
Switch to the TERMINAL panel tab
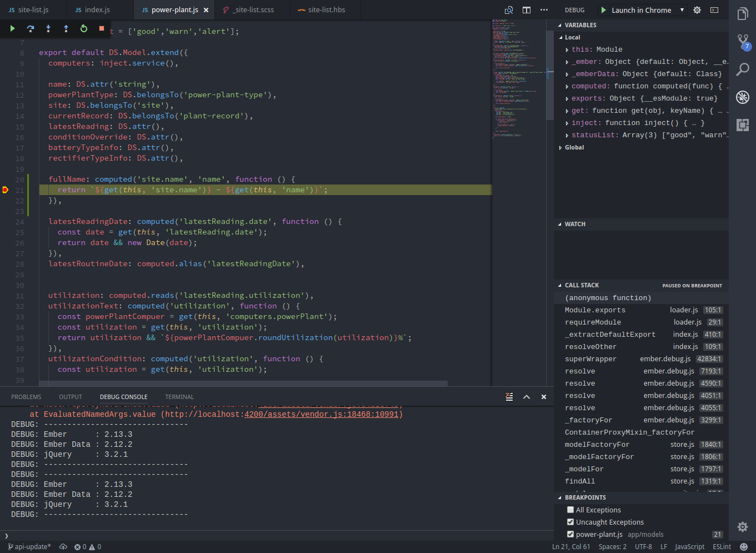(x=179, y=397)
